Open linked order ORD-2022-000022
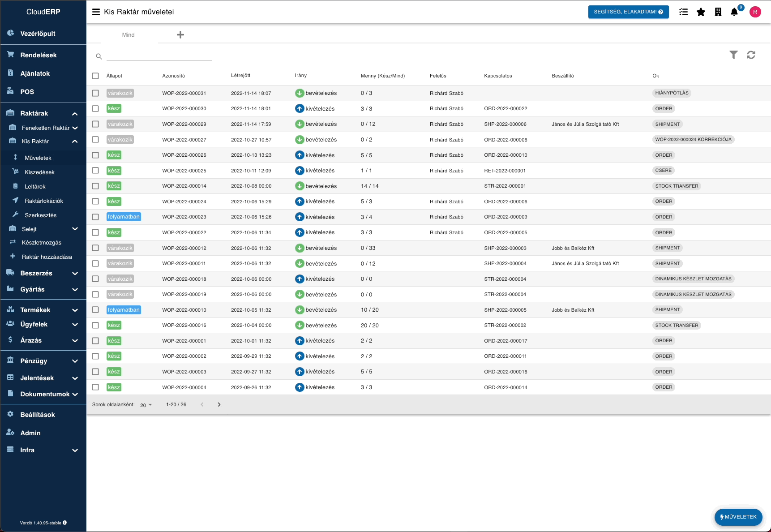 tap(505, 109)
